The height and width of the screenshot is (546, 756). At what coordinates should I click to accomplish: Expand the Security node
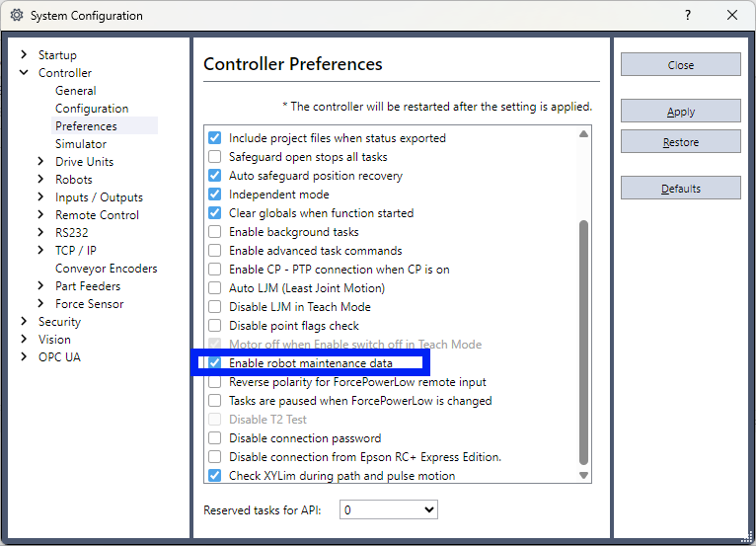(24, 321)
